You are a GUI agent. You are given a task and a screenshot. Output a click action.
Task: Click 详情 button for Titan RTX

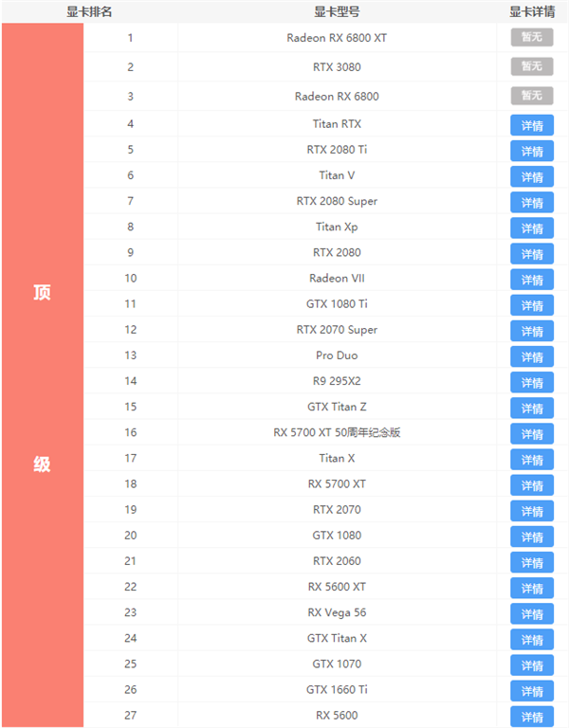pos(532,125)
